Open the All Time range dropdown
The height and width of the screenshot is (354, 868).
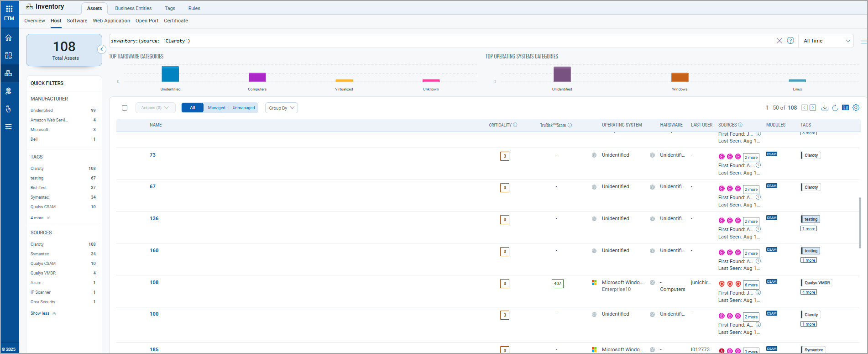[x=826, y=41]
